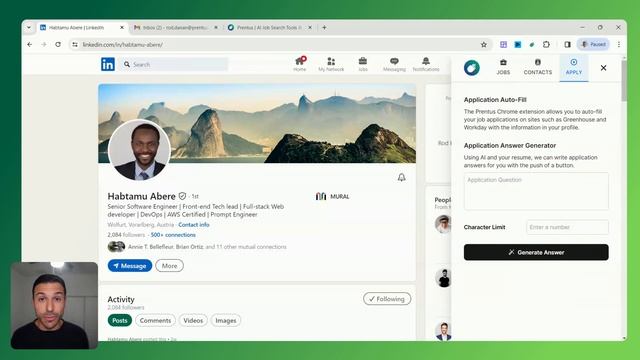Viewport: 640px width, 360px height.
Task: Focus the Character Limit number field
Action: [567, 227]
